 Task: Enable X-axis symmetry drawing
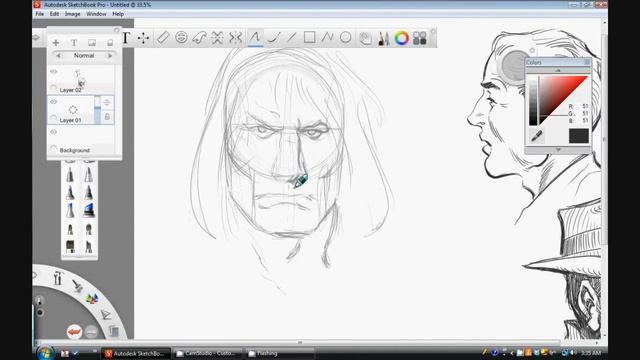(217, 38)
